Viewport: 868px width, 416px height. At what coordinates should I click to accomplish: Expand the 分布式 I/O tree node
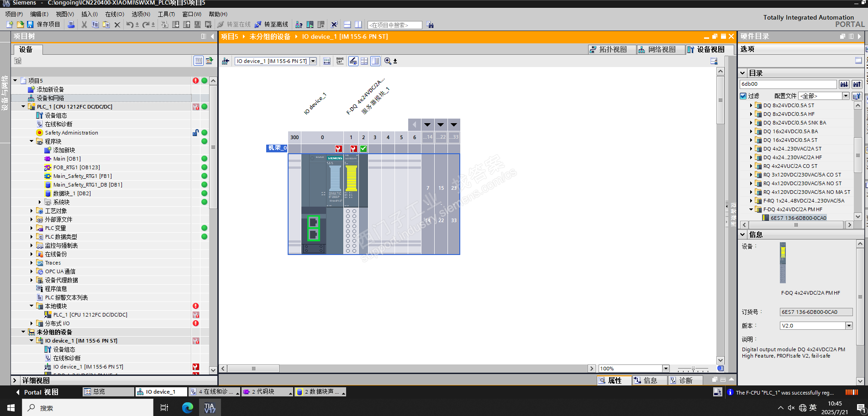32,323
